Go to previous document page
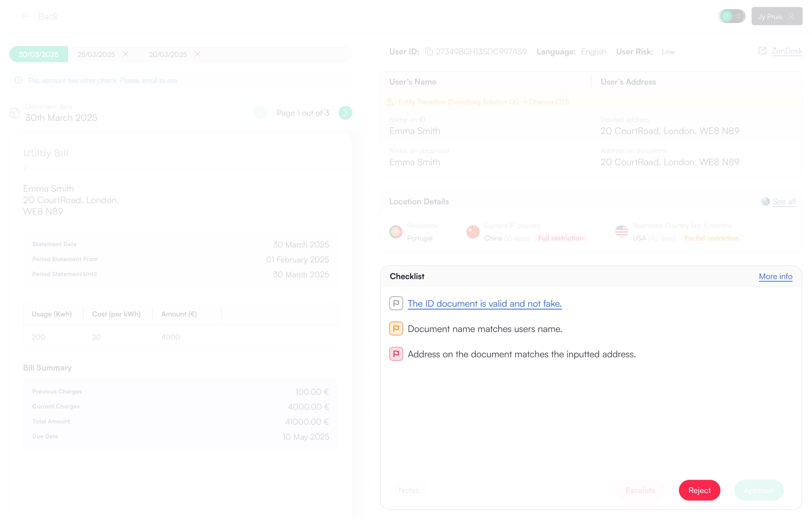The height and width of the screenshot is (519, 812). 260,113
